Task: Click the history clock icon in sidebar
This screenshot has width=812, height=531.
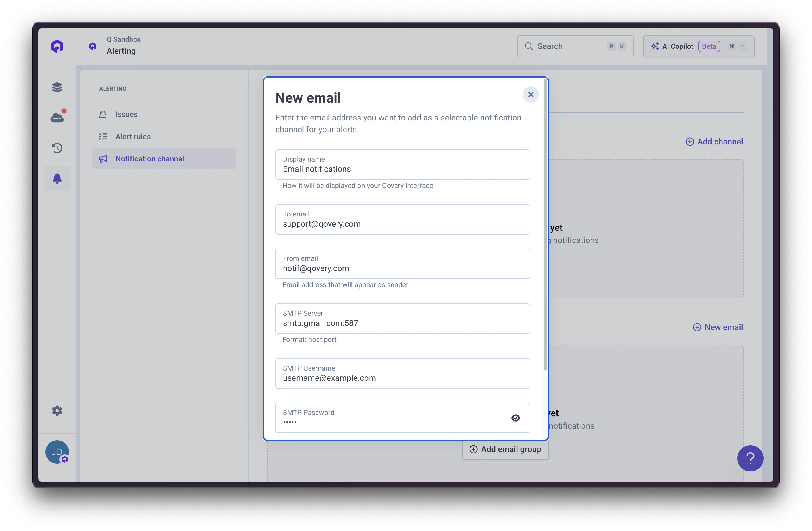Action: coord(57,148)
